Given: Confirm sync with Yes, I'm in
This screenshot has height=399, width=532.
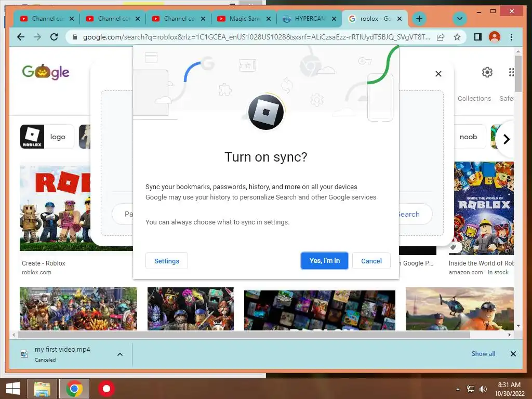Looking at the screenshot, I should [x=324, y=261].
